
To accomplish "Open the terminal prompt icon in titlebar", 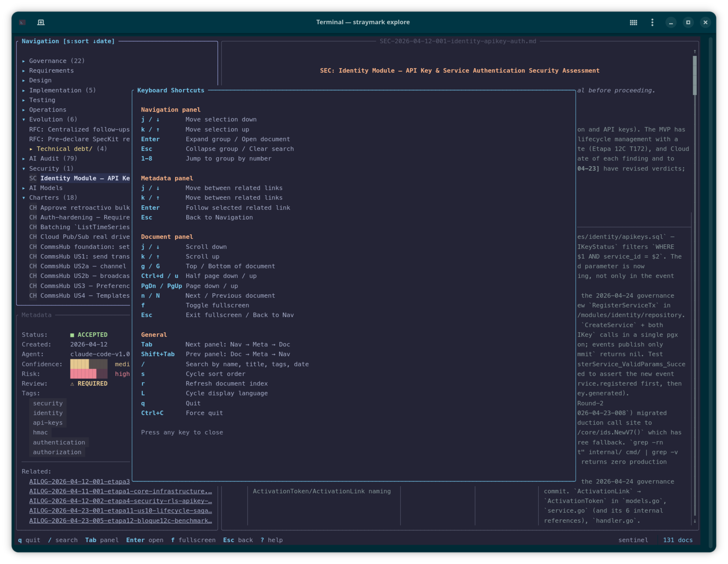I will (x=22, y=22).
